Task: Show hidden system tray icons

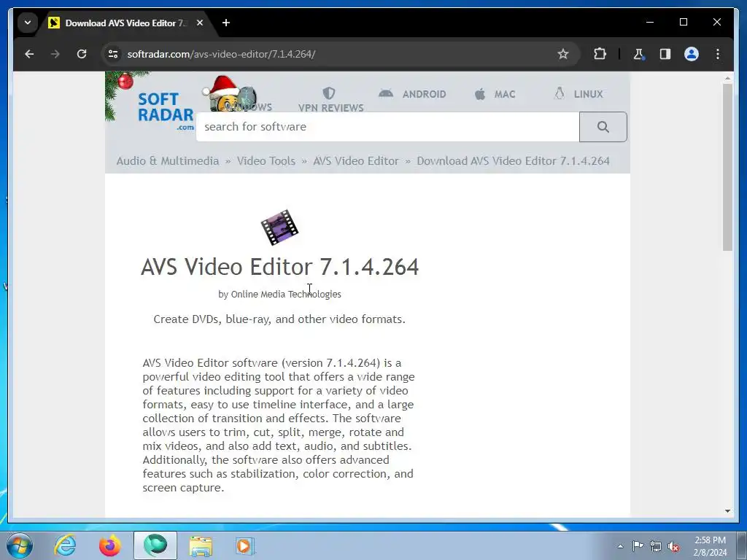Action: pos(620,546)
